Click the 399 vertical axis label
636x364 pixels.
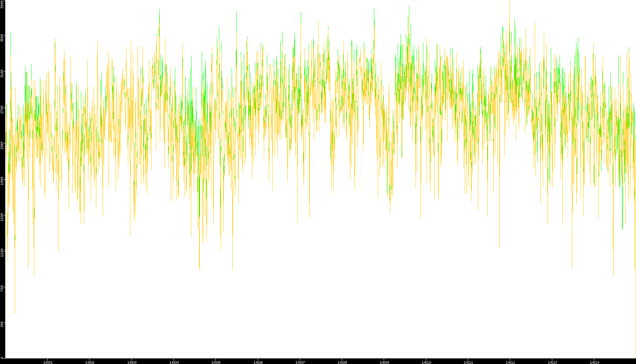[x=2, y=324]
